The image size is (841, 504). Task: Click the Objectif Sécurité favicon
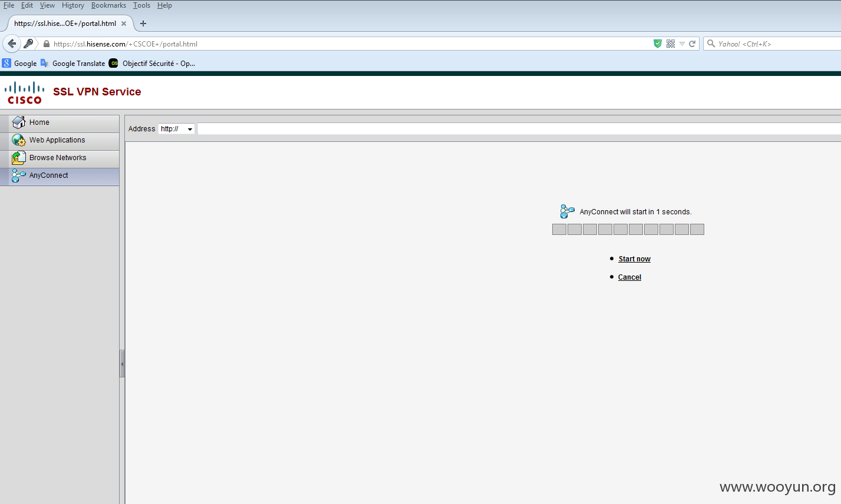tap(114, 63)
